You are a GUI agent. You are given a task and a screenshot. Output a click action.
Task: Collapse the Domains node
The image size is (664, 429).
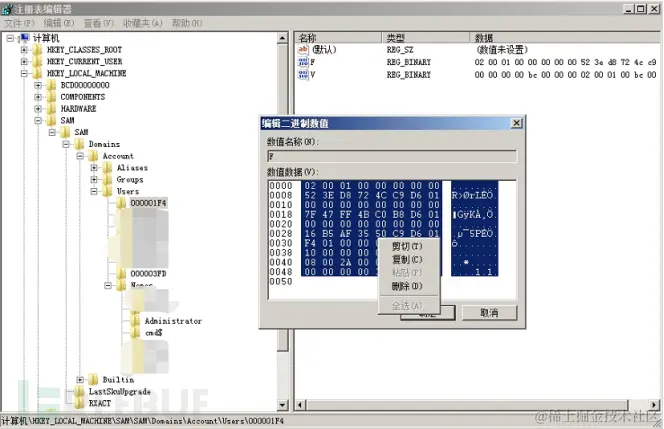pyautogui.click(x=66, y=144)
